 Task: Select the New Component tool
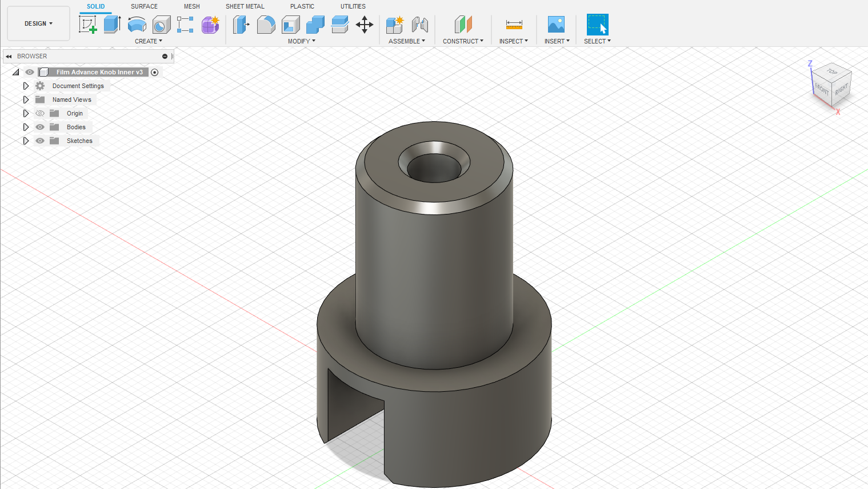(x=395, y=25)
